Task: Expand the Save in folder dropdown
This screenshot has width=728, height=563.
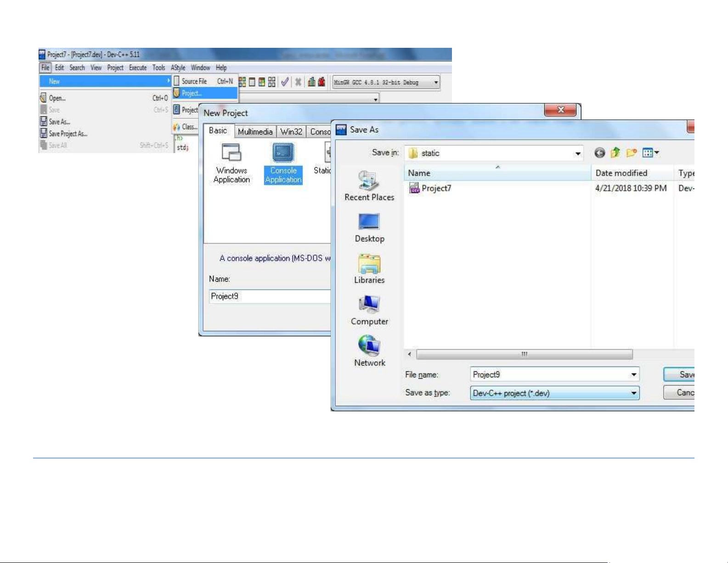Action: click(578, 154)
